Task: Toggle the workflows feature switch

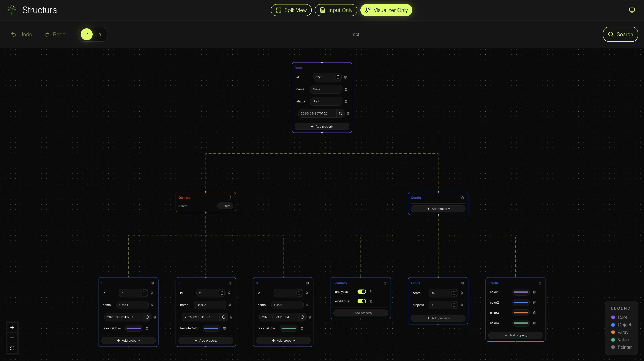Action: (x=362, y=301)
